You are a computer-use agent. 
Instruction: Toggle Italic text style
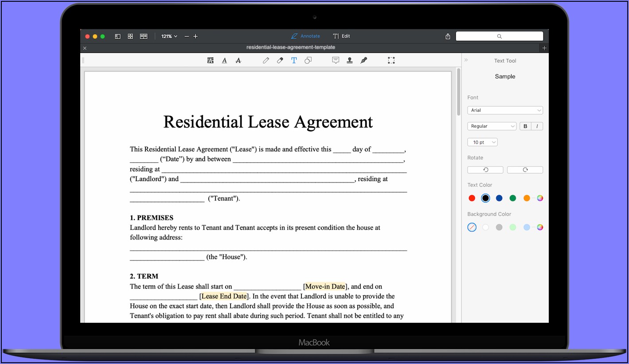click(x=537, y=126)
